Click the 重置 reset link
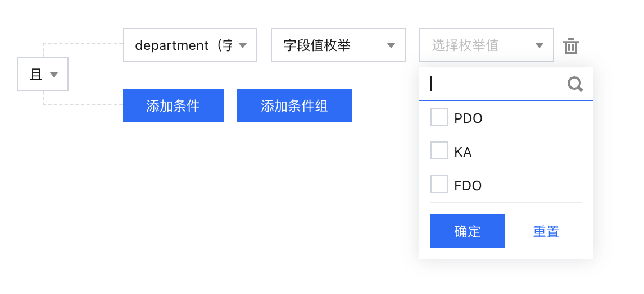Screen dimensions: 644x294 (x=546, y=231)
